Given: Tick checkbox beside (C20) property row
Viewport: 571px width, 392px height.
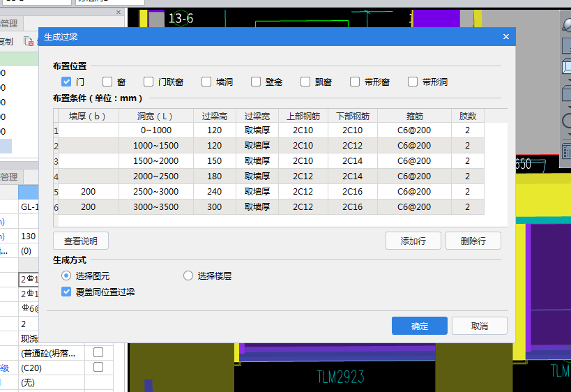Looking at the screenshot, I should tap(98, 367).
